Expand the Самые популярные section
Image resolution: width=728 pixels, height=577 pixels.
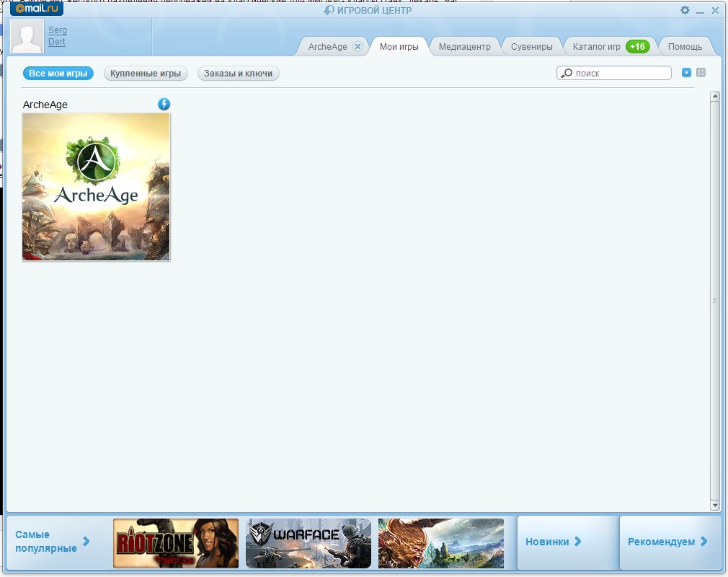(53, 541)
